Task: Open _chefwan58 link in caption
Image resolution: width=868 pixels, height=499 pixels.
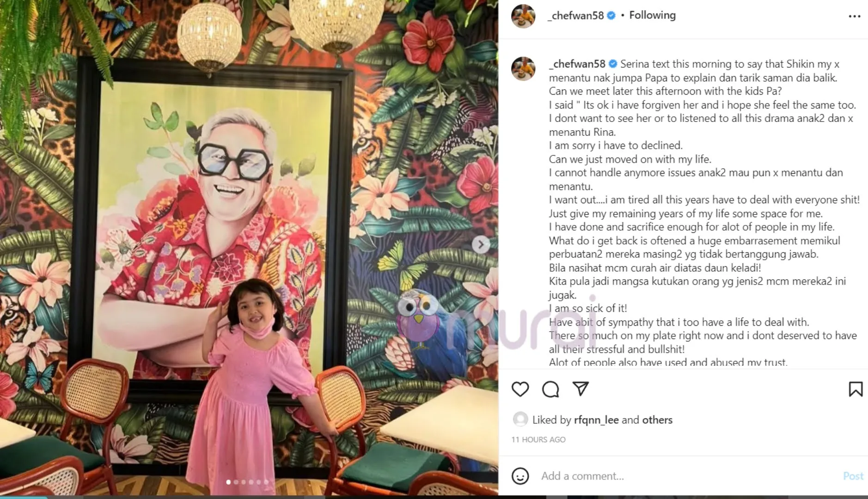Action: point(577,64)
